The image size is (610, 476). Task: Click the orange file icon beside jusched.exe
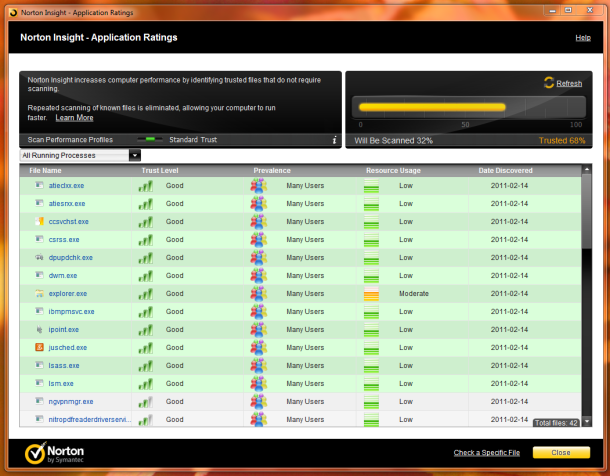pos(39,347)
